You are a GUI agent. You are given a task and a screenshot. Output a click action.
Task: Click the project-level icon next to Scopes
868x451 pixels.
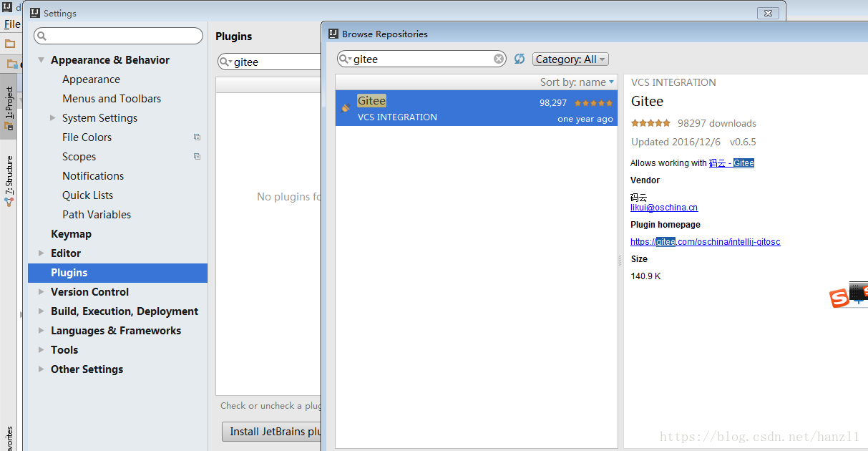(x=197, y=157)
